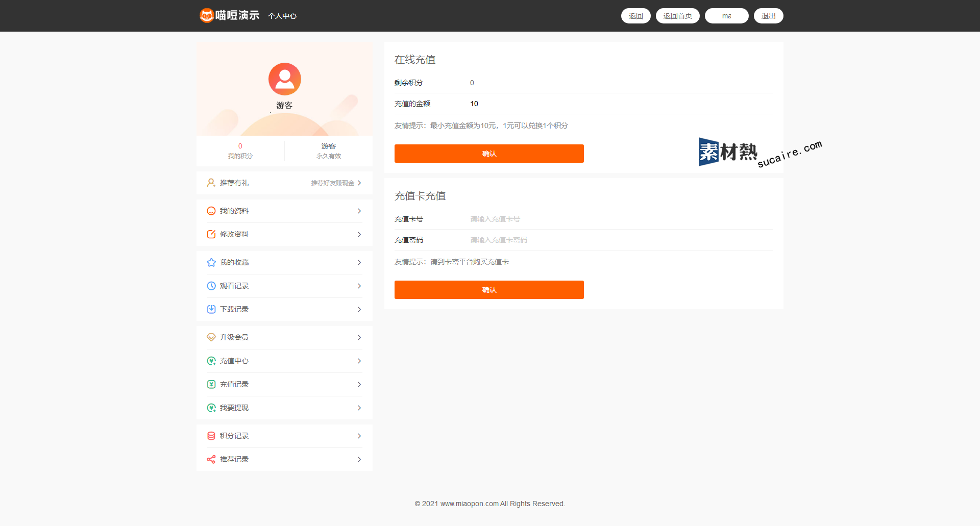The width and height of the screenshot is (980, 526).
Task: Open the 充值中心 arrow chevron
Action: tap(359, 361)
